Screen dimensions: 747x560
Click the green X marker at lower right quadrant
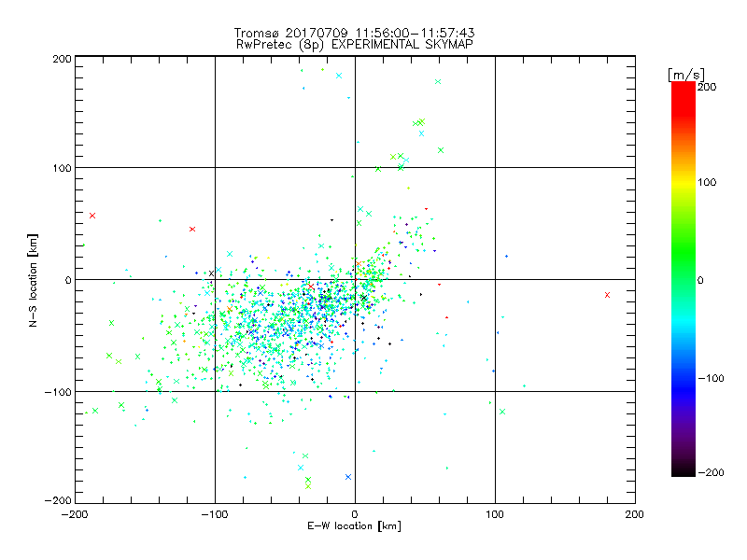(x=502, y=412)
